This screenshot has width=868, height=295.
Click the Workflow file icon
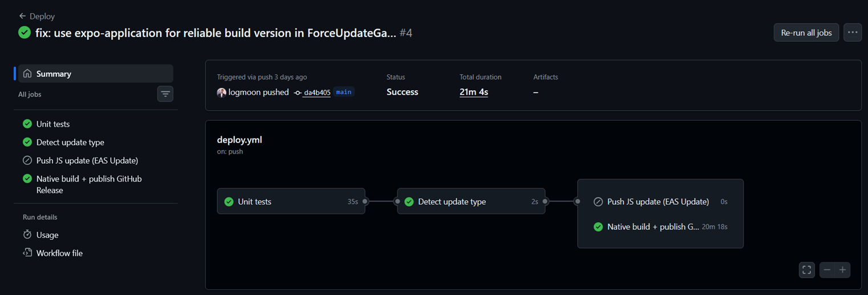[27, 253]
